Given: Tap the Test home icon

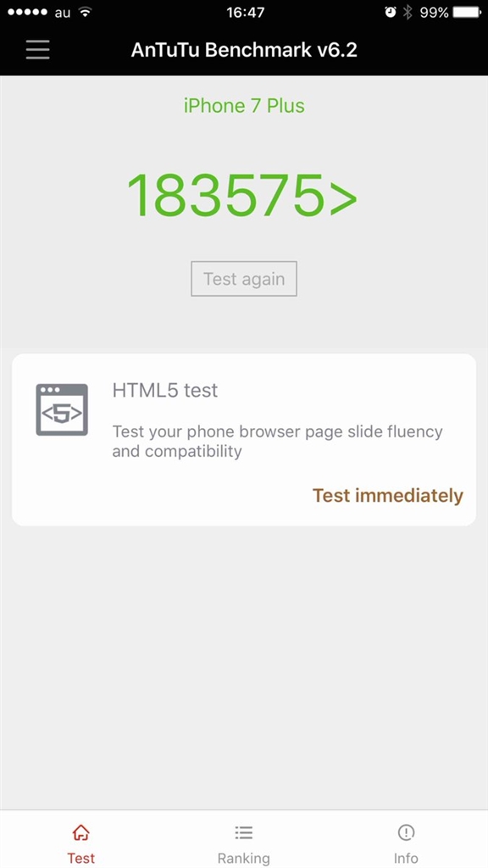Looking at the screenshot, I should (80, 832).
